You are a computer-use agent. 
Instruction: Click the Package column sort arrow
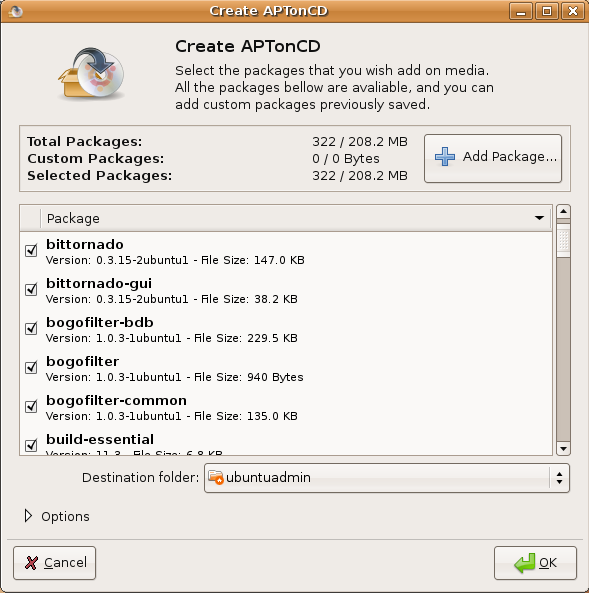click(539, 218)
